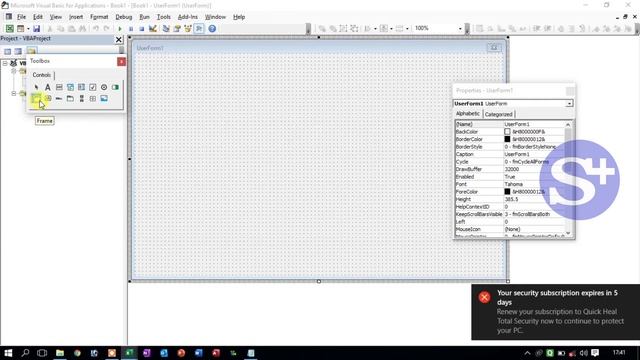640x360 pixels.
Task: Open the zoom percentage dropdown
Action: [x=460, y=29]
